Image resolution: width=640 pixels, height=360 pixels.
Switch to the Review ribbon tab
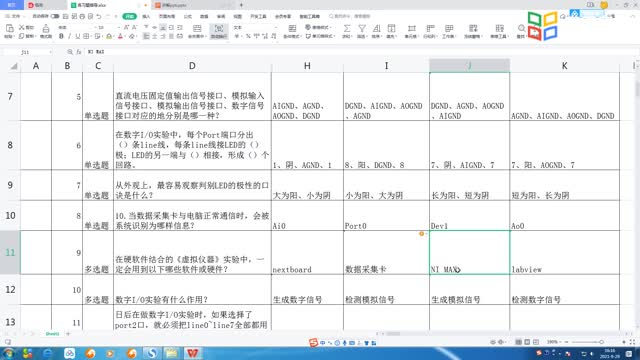pos(221,16)
